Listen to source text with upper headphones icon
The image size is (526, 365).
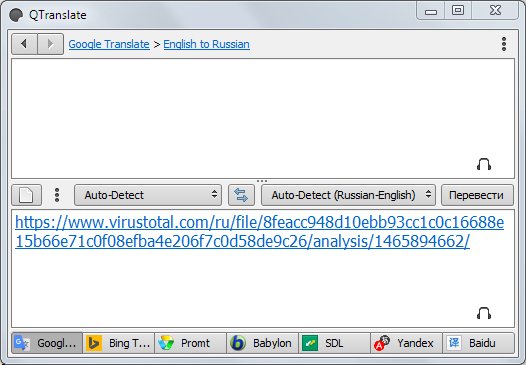[484, 164]
